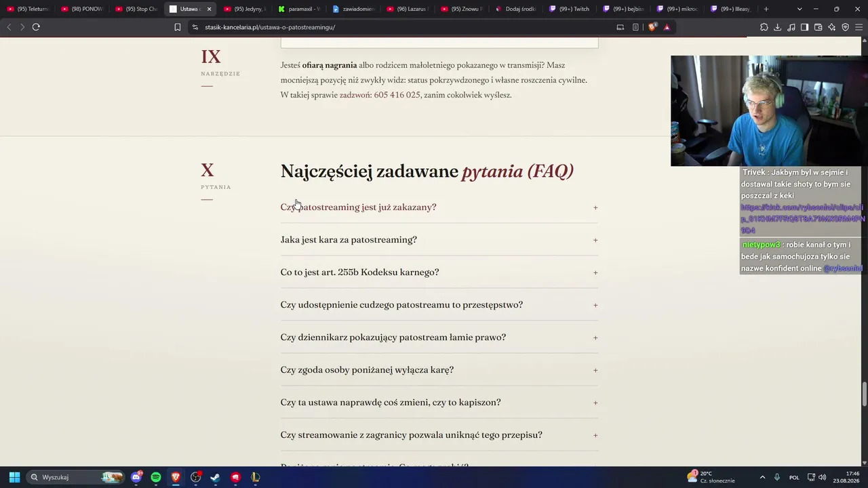The image size is (868, 488).
Task: Open Discord from the taskbar
Action: tap(136, 477)
